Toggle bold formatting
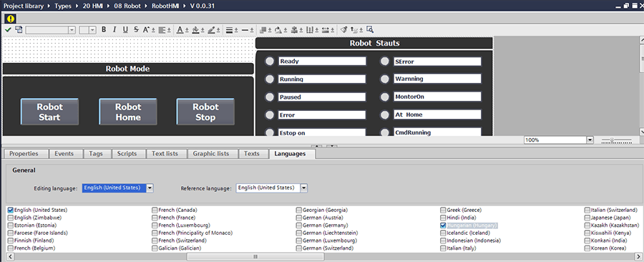 (x=104, y=29)
